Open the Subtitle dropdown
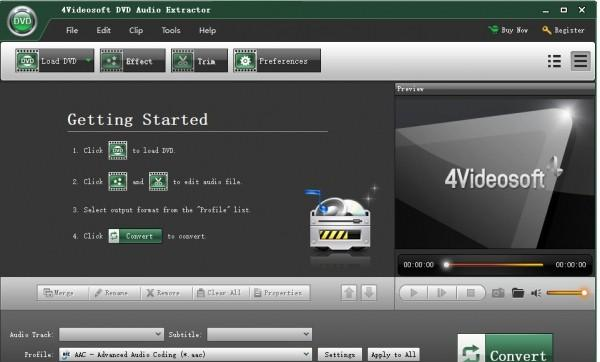This screenshot has height=362, width=600. coord(259,334)
